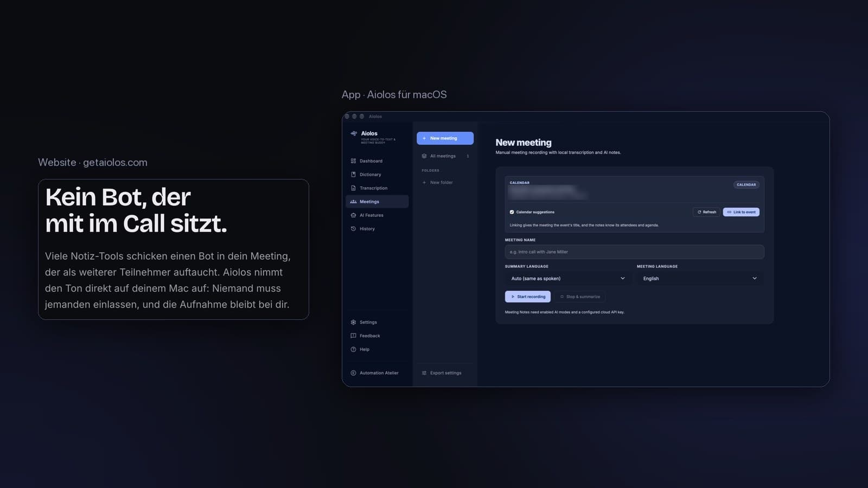Click the Meeting name input field
The width and height of the screenshot is (868, 488).
(634, 252)
